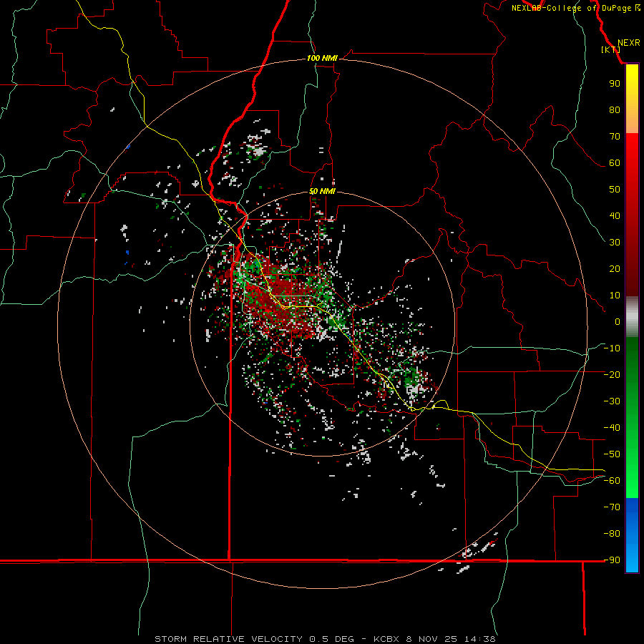
Task: Click the 50 value on the velocity scale
Action: click(615, 190)
